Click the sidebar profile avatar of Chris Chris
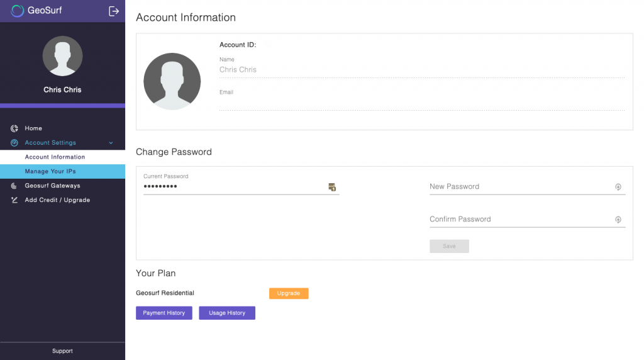The height and width of the screenshot is (360, 644). pyautogui.click(x=62, y=56)
